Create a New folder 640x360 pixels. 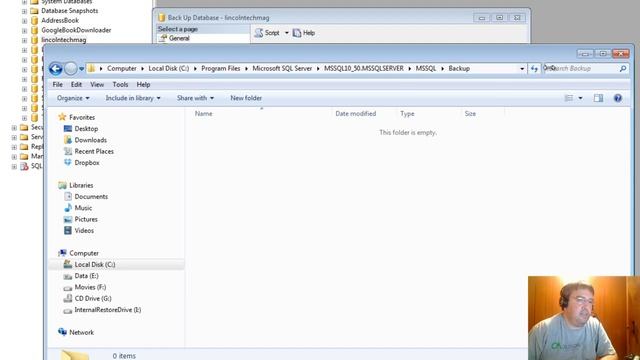(x=246, y=98)
